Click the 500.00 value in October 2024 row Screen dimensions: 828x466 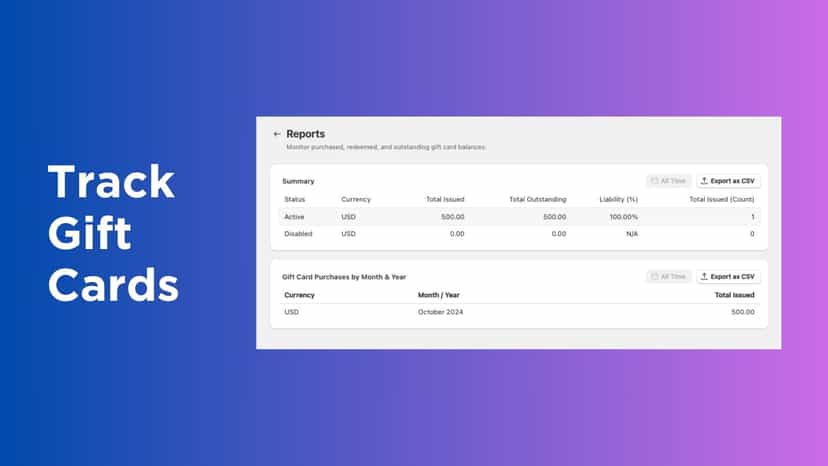pyautogui.click(x=743, y=312)
